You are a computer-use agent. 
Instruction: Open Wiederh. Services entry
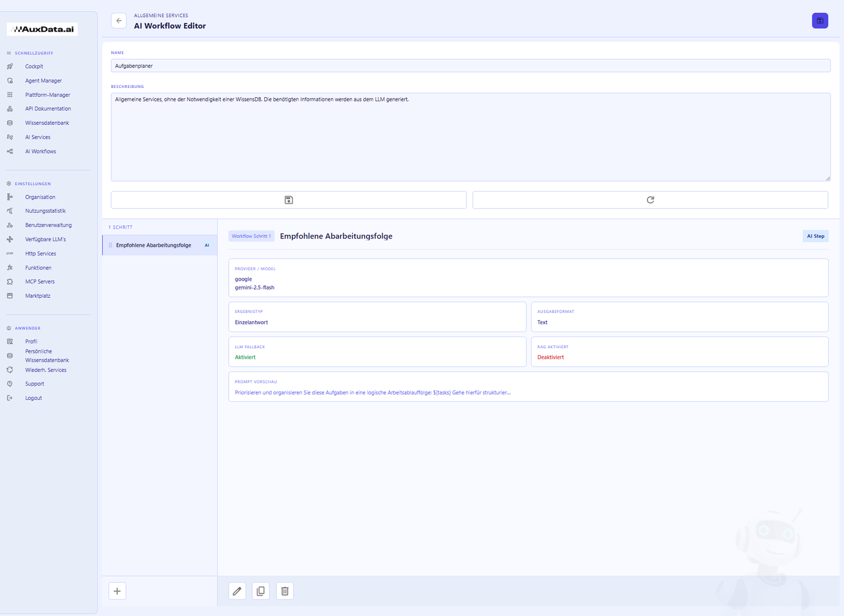[x=46, y=370]
